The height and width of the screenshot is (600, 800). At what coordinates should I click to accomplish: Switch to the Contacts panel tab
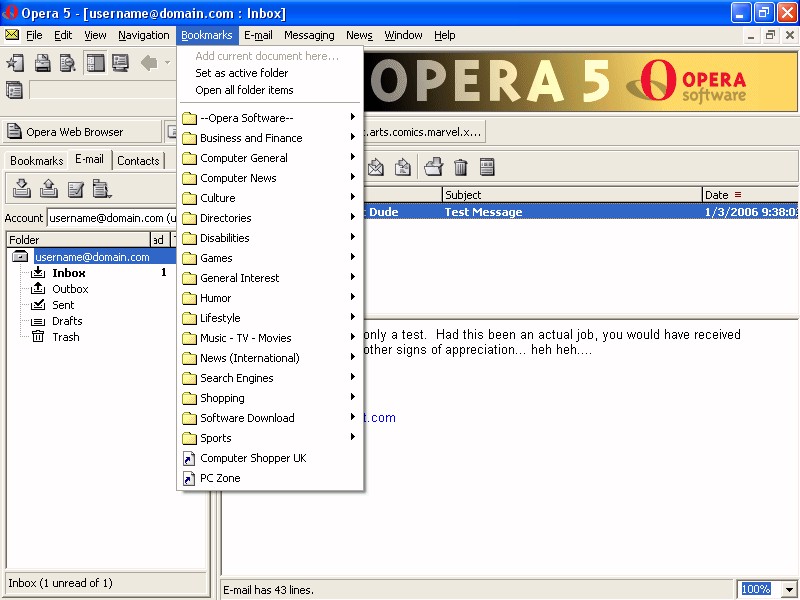[x=138, y=161]
